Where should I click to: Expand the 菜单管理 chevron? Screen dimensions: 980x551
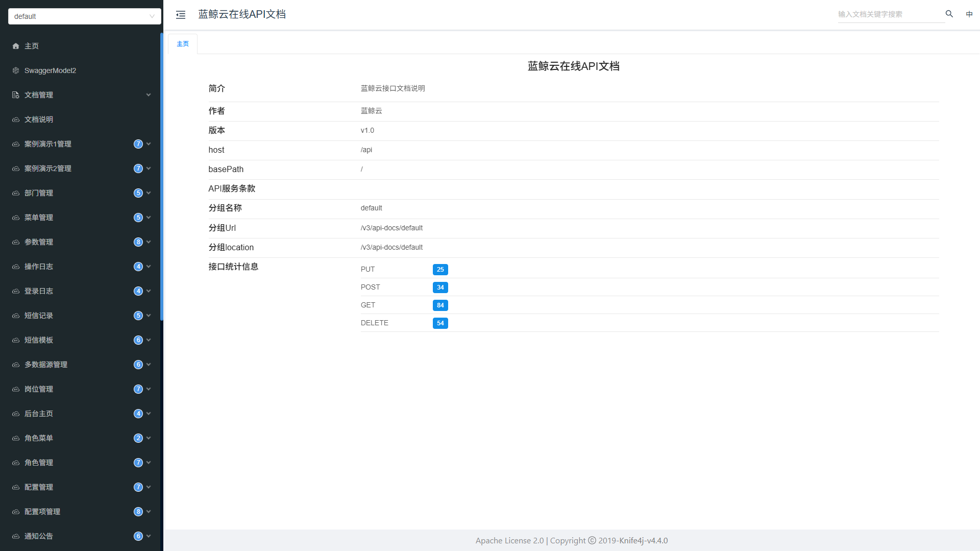tap(149, 217)
